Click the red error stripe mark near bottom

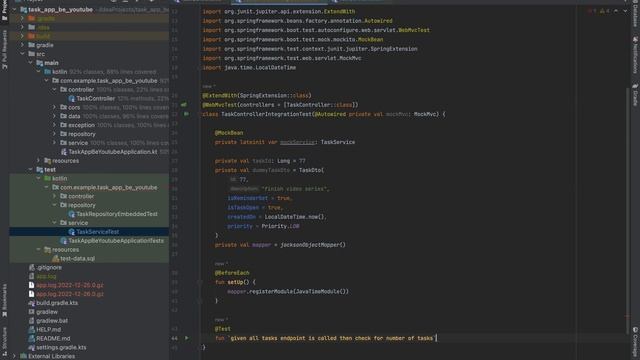627,316
